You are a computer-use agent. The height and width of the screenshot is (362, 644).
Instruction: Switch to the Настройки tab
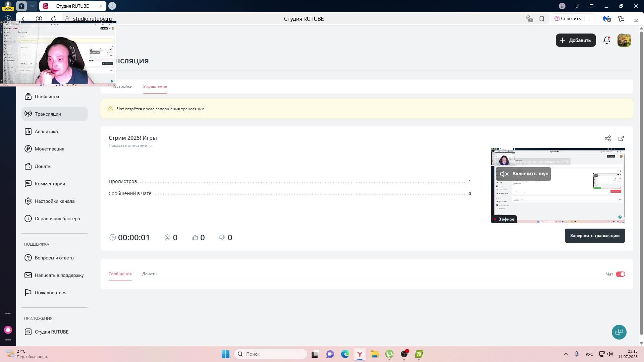pos(123,86)
